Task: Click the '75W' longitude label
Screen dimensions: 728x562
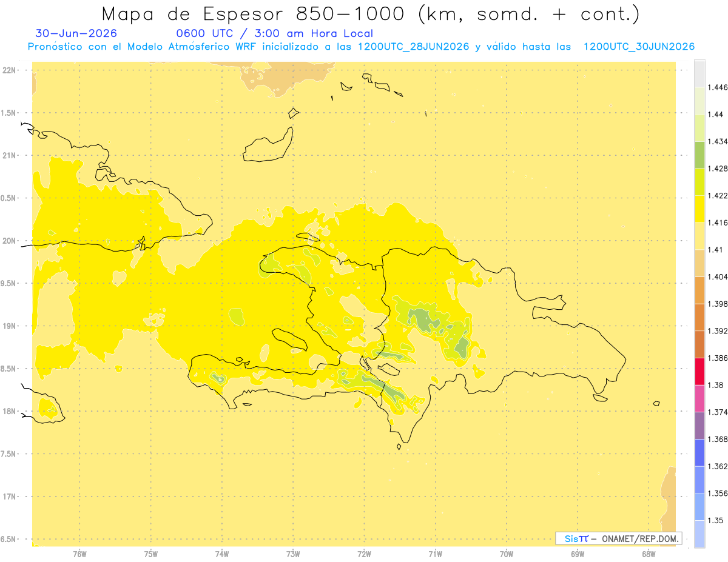Action: tap(151, 554)
